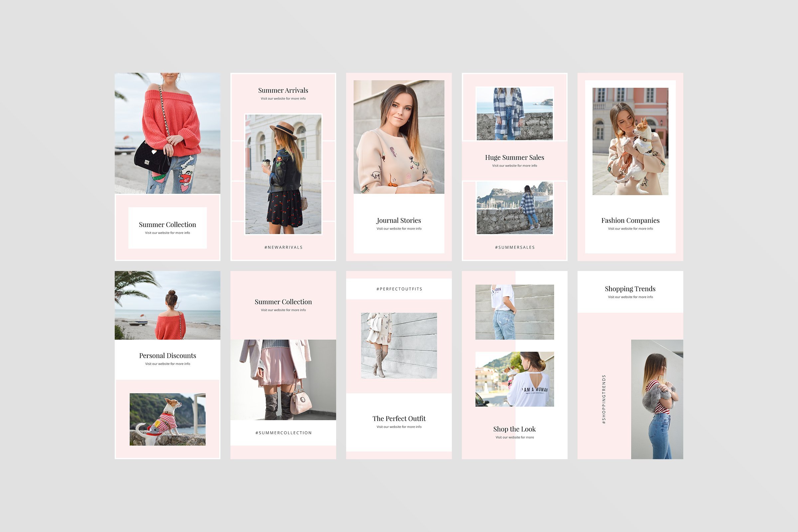Click 'Visit our website' under Huge Summer Sales
Viewport: 798px width, 532px height.
(x=515, y=166)
